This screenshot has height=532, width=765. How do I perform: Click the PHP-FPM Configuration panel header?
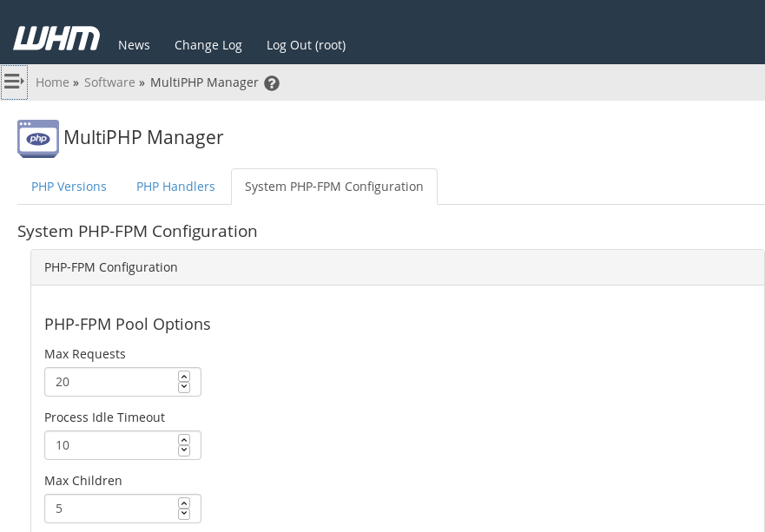398,267
